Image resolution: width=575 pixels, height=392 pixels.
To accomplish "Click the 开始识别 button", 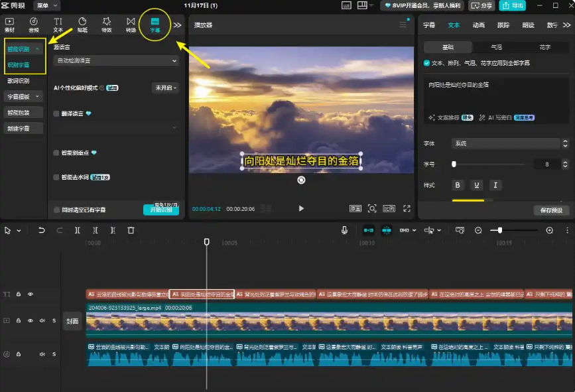I will tap(160, 210).
